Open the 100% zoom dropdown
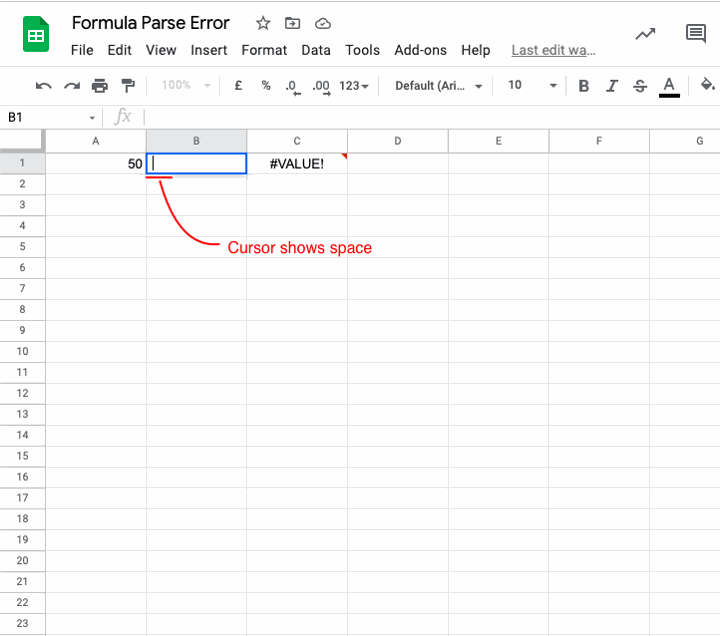 pos(186,85)
